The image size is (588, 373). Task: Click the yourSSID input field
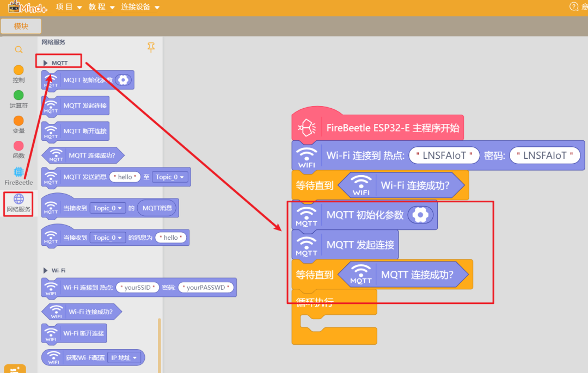coord(137,287)
